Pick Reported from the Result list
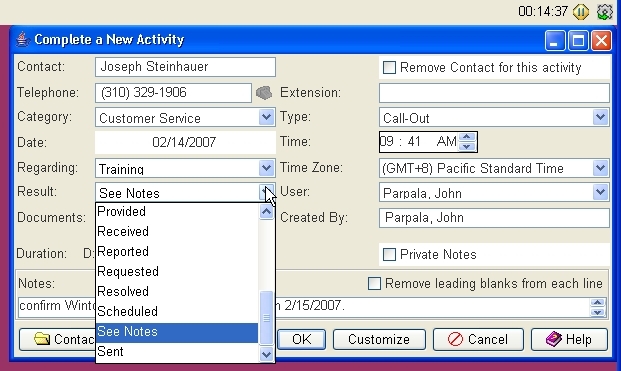 coord(177,251)
